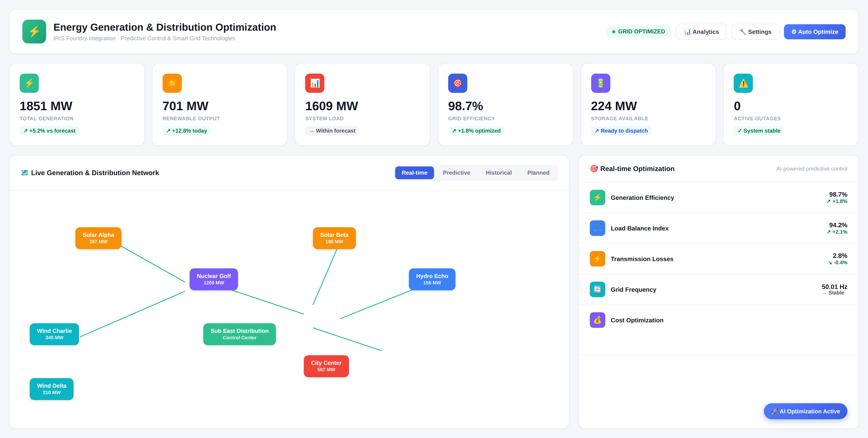
Task: Click the GRID OPTIMIZED status badge
Action: pos(638,31)
